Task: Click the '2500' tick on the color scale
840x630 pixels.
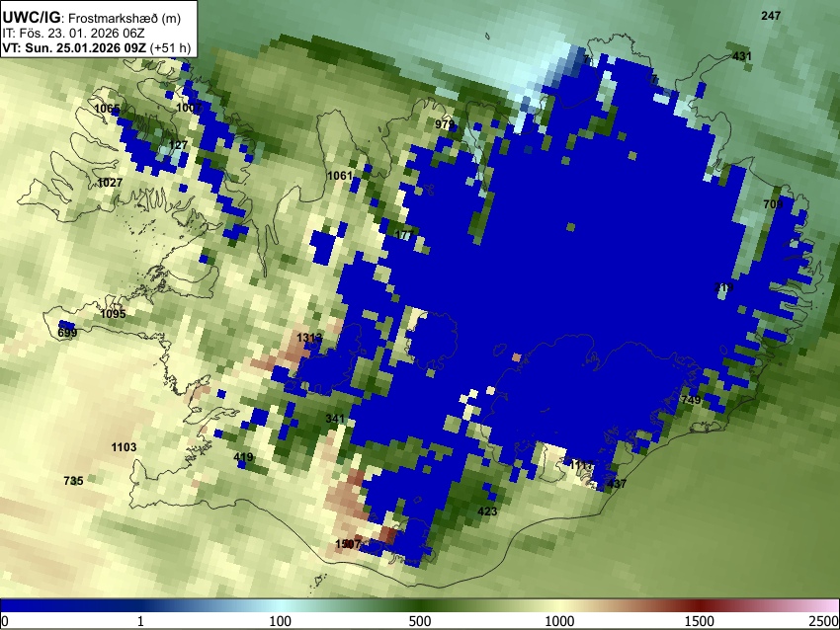Action: [824, 621]
